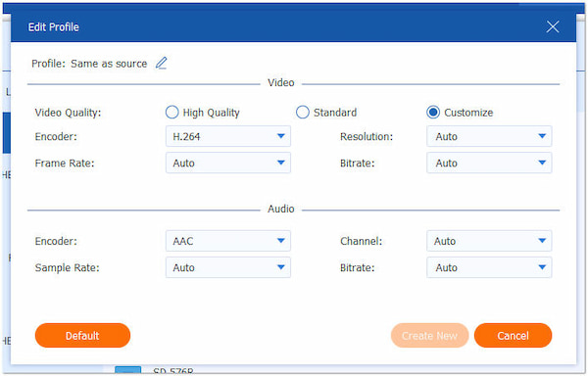Click the 'Resolution:' label
The height and width of the screenshot is (376, 588).
[x=367, y=137]
